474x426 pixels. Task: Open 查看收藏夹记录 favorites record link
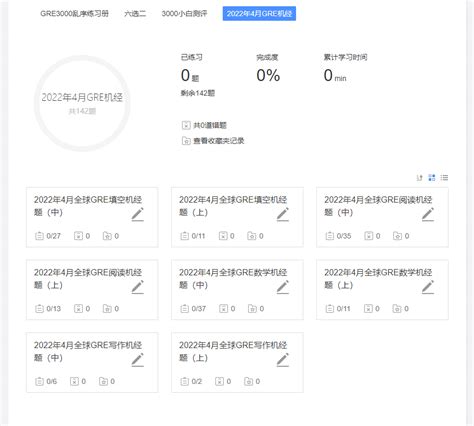point(219,141)
